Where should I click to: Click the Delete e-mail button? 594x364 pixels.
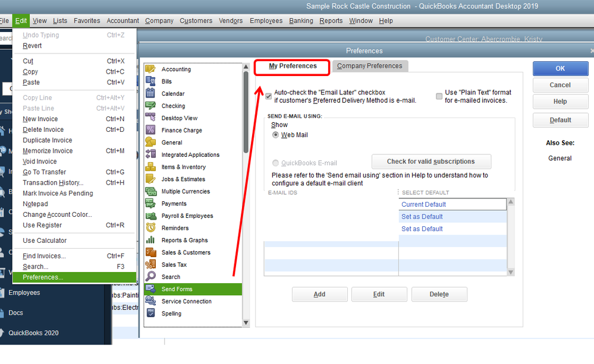click(439, 295)
